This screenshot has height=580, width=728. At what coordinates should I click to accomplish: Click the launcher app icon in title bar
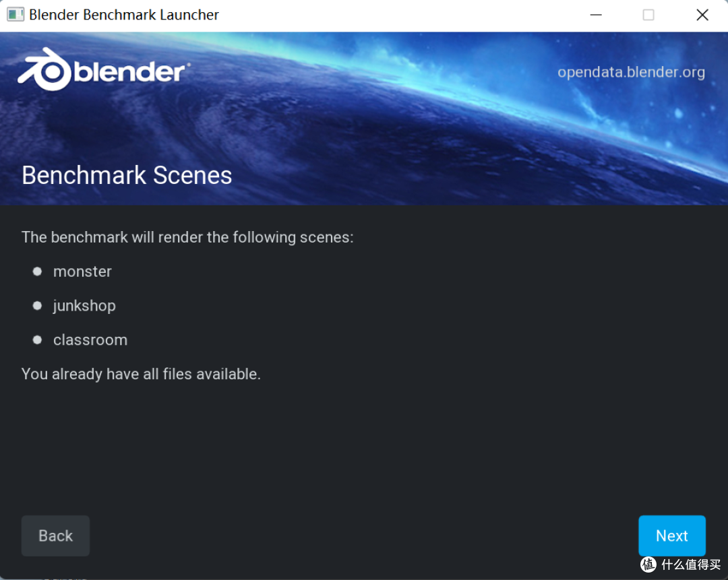click(x=16, y=14)
